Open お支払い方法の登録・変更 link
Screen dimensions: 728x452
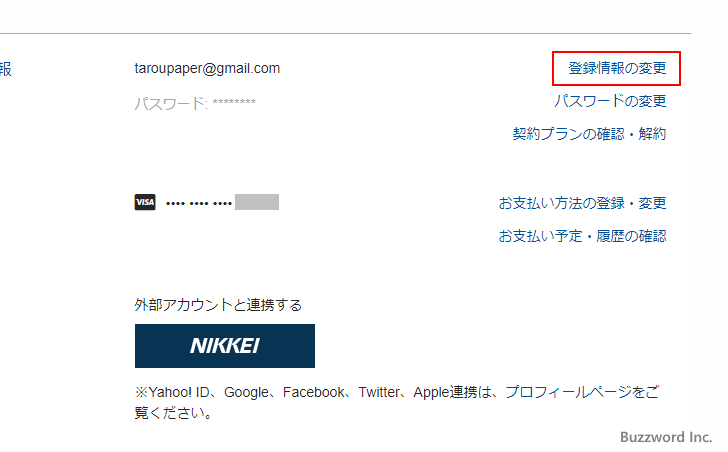[582, 203]
